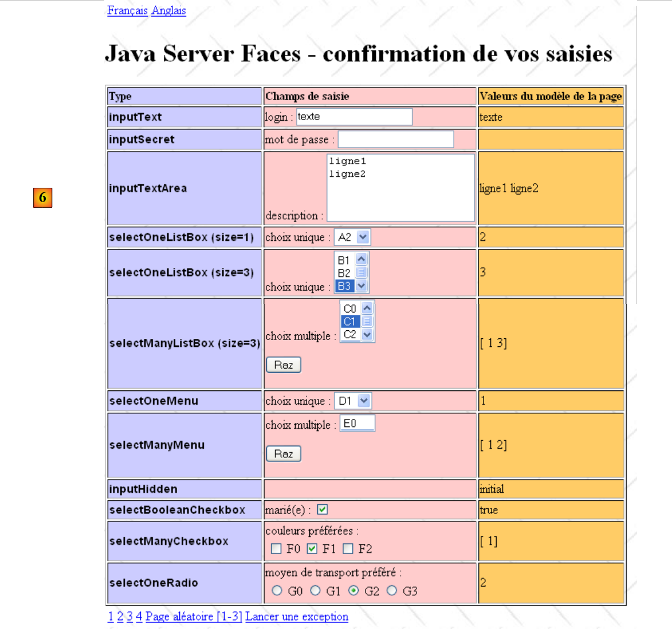Uncheck the marié(e) checkbox
This screenshot has width=672, height=640.
tap(323, 509)
